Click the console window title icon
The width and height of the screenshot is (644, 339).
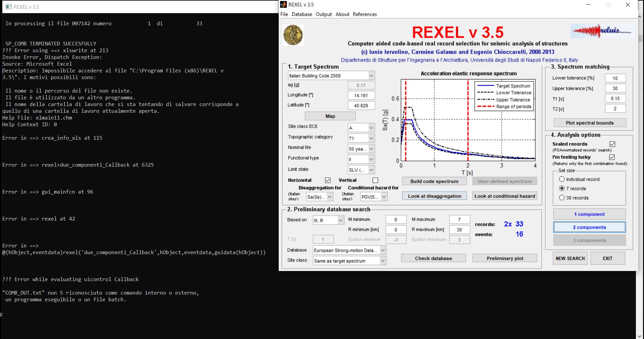[x=9, y=7]
